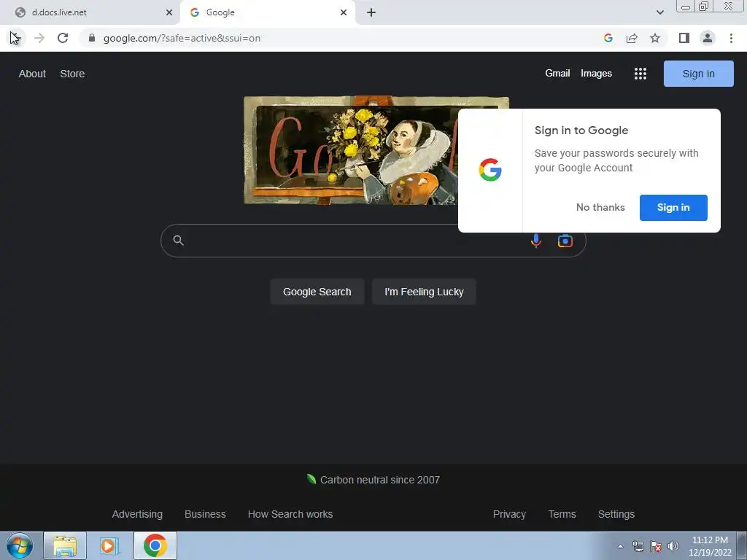Close the d.docs.live.net tab
Image resolution: width=747 pixels, height=560 pixels.
click(169, 12)
